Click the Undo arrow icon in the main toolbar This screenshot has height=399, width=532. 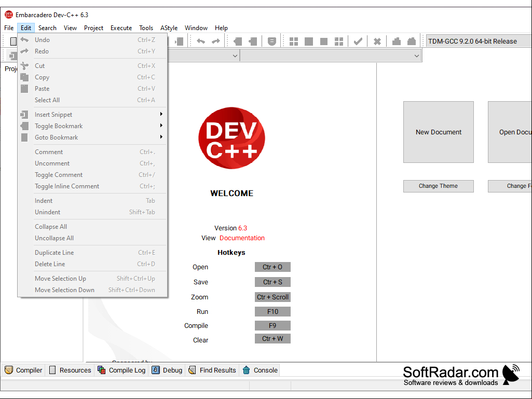201,42
